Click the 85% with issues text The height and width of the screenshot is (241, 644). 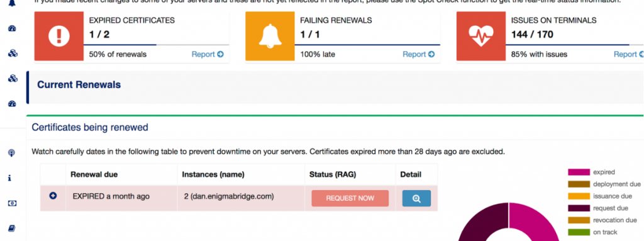click(x=539, y=54)
